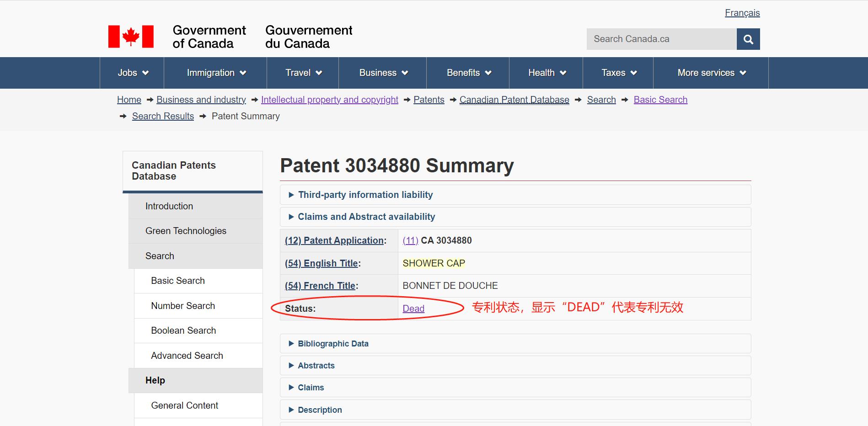Expand Claims and Abstract availability section
This screenshot has width=868, height=426.
[x=366, y=217]
